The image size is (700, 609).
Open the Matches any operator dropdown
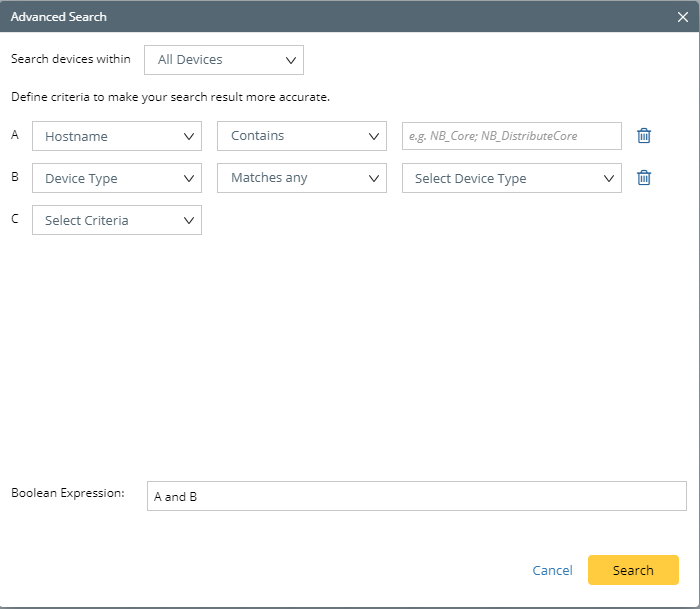click(301, 178)
